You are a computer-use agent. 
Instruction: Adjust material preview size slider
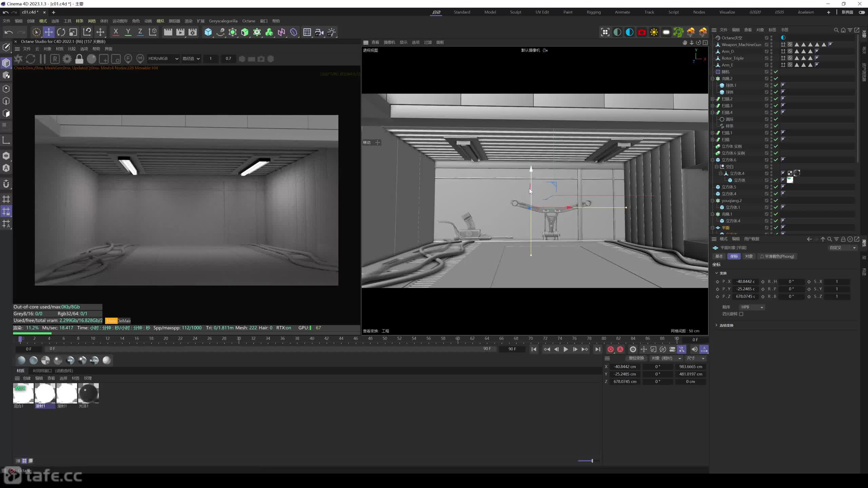point(592,461)
